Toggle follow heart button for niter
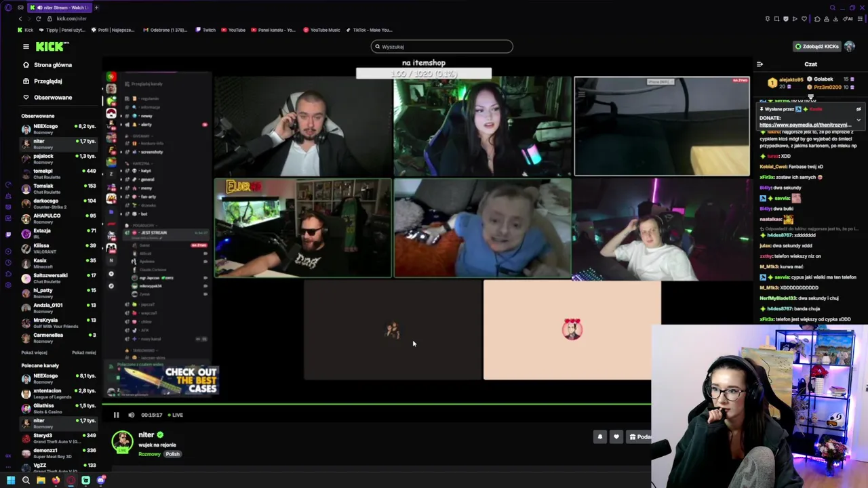The image size is (868, 488). [x=616, y=437]
